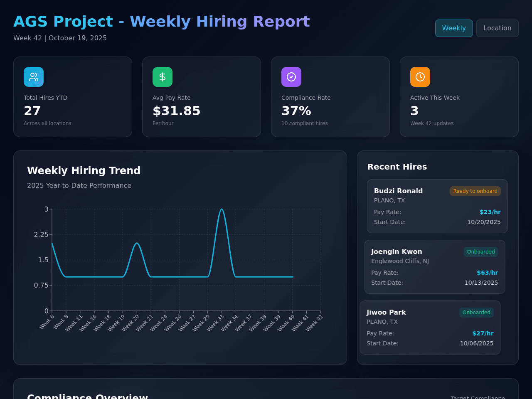Screen dimensions: 532x399
Task: Click the $27/hr pay rate
Action: coord(483,333)
